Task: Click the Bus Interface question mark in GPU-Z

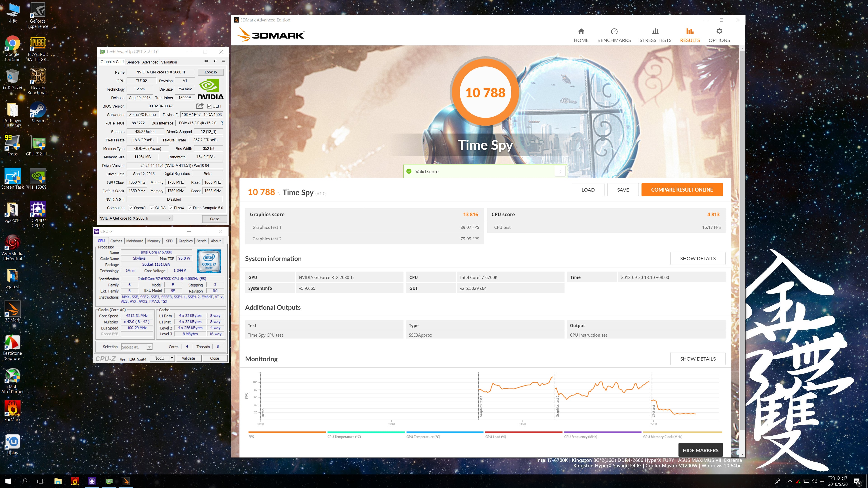Action: point(222,123)
